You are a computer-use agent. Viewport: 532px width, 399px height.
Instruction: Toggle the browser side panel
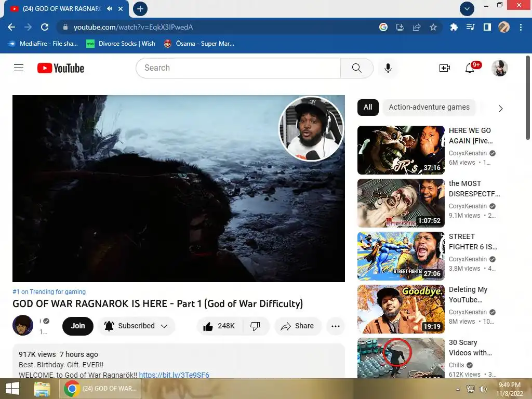pos(487,27)
